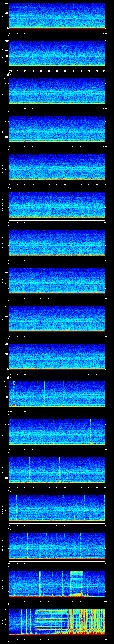The height and width of the screenshot is (644, 114).
Task: Choose the '8:25:00' time label
Action: tap(9, 412)
